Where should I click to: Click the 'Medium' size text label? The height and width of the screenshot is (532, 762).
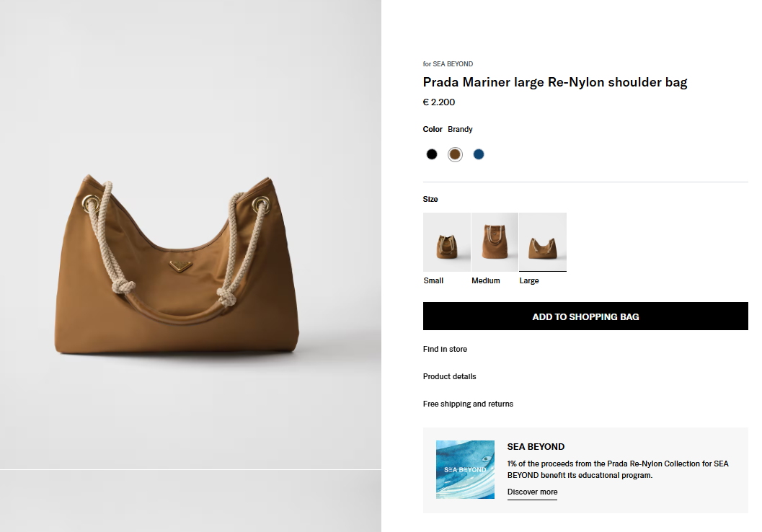tap(486, 280)
